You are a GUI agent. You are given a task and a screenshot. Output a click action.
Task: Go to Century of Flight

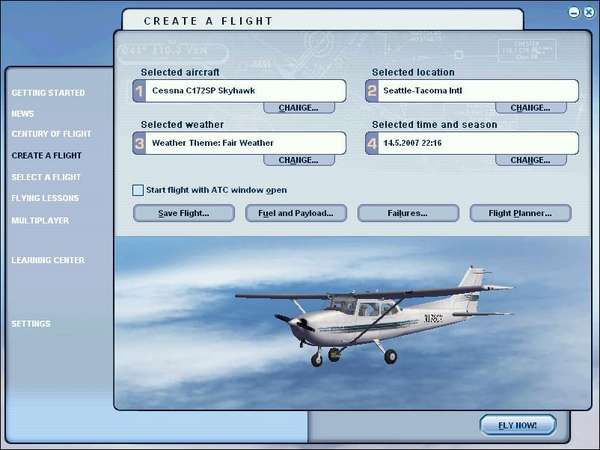51,134
